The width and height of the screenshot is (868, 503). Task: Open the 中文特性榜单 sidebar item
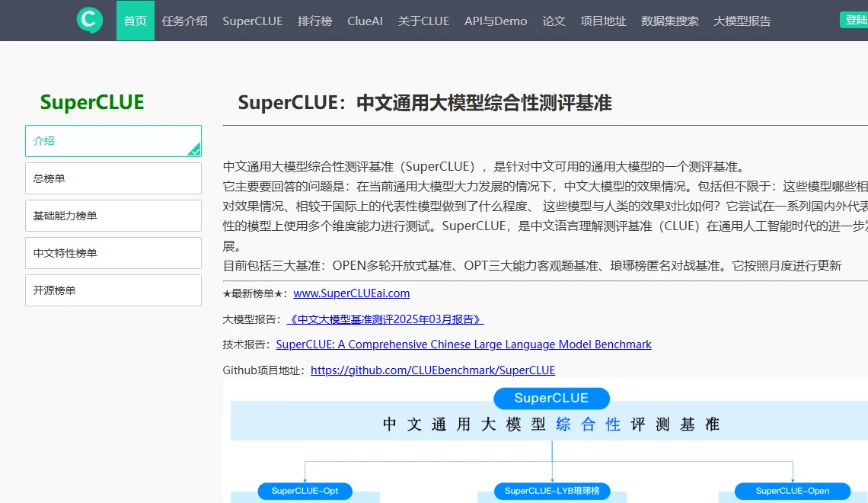point(113,253)
